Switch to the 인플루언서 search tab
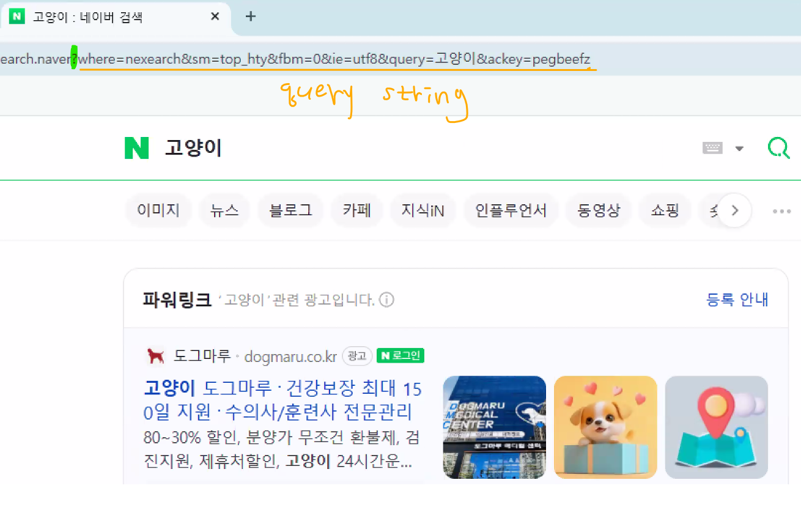 pos(511,211)
